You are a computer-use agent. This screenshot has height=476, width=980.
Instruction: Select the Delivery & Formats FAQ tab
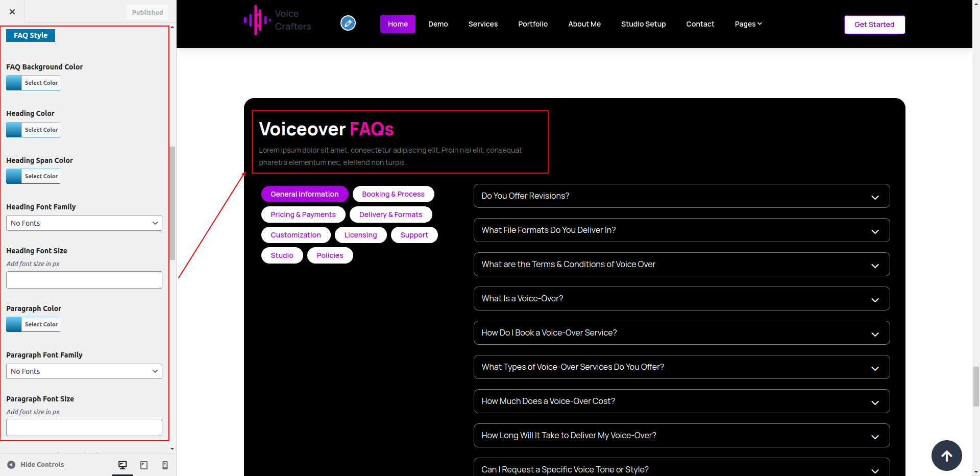pos(391,215)
